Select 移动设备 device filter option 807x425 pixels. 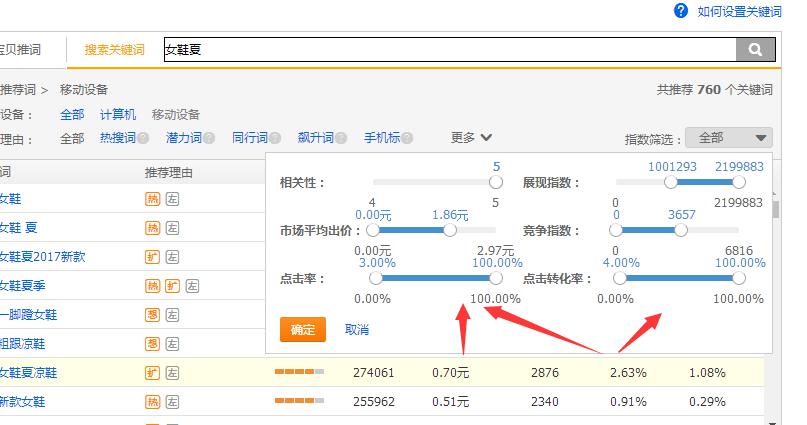(176, 115)
